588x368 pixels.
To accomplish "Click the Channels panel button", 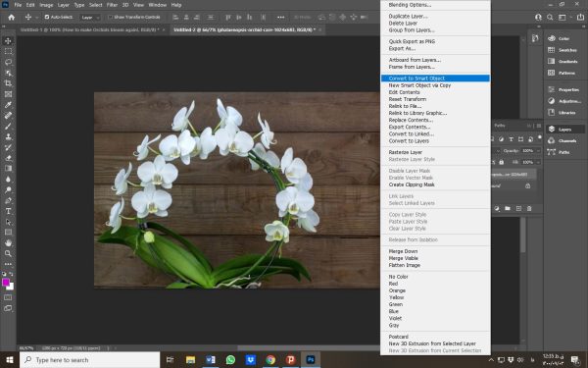I will click(x=564, y=140).
